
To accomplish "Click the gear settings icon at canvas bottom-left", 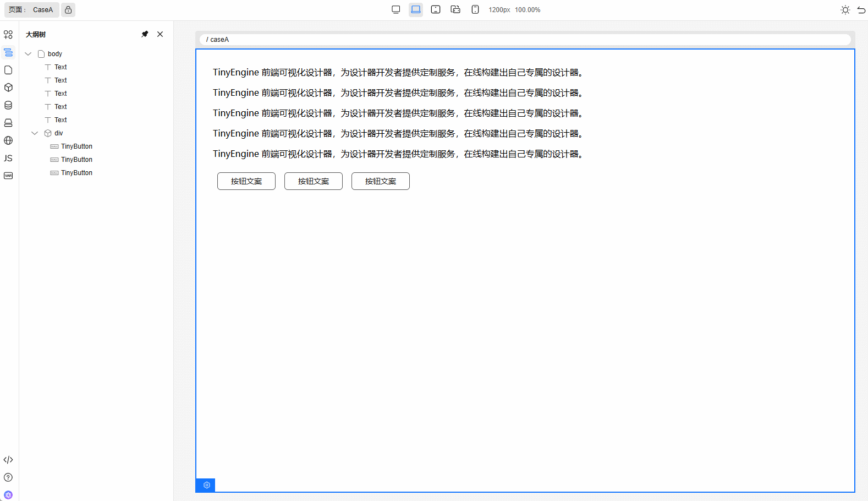I will (x=206, y=485).
